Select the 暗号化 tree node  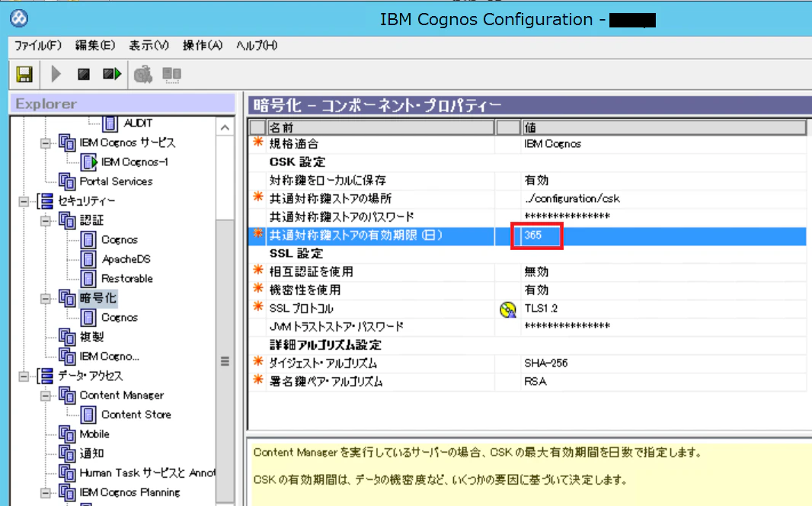98,298
